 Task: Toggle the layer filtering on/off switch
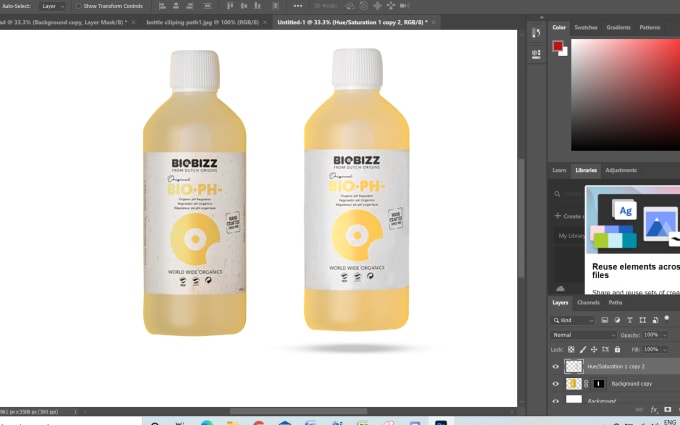coord(667,319)
